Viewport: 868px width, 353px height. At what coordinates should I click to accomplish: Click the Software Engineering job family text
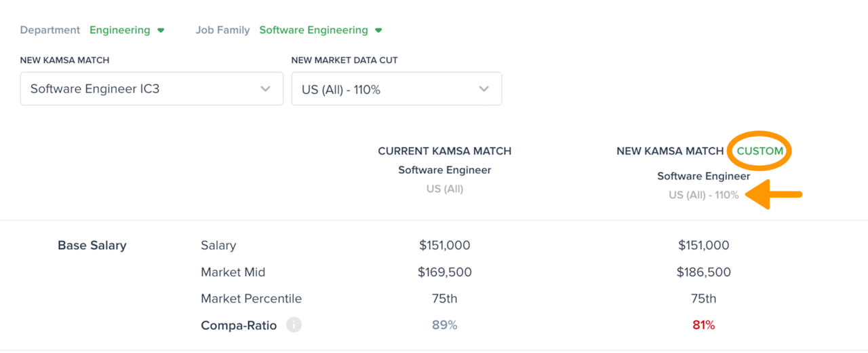tap(313, 30)
